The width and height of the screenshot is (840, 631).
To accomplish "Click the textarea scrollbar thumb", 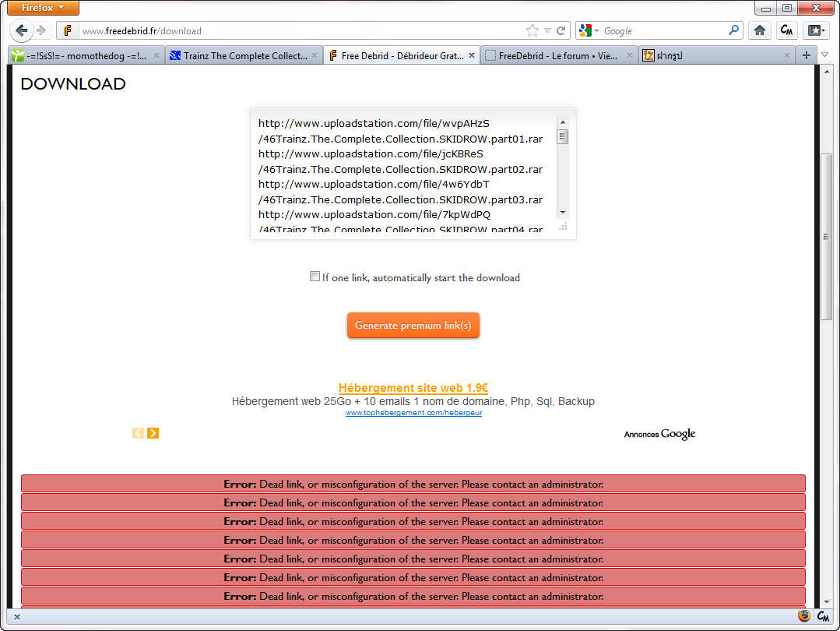I will click(x=563, y=136).
